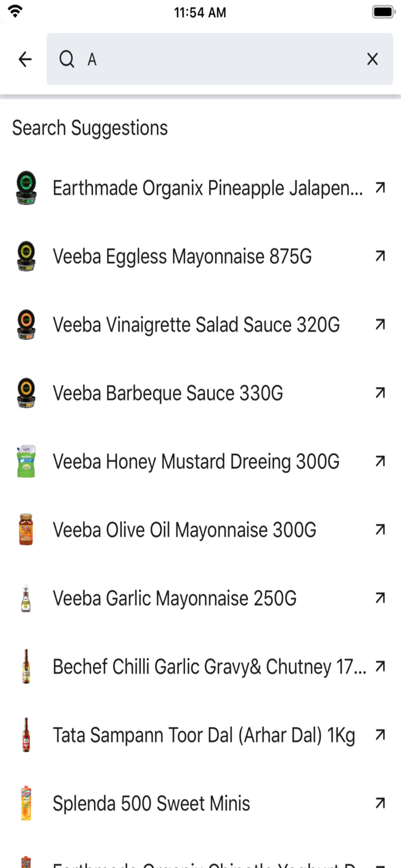401x868 pixels.
Task: Open Veeba Eggless Mayonnaise 875G suggestion
Action: (x=182, y=256)
